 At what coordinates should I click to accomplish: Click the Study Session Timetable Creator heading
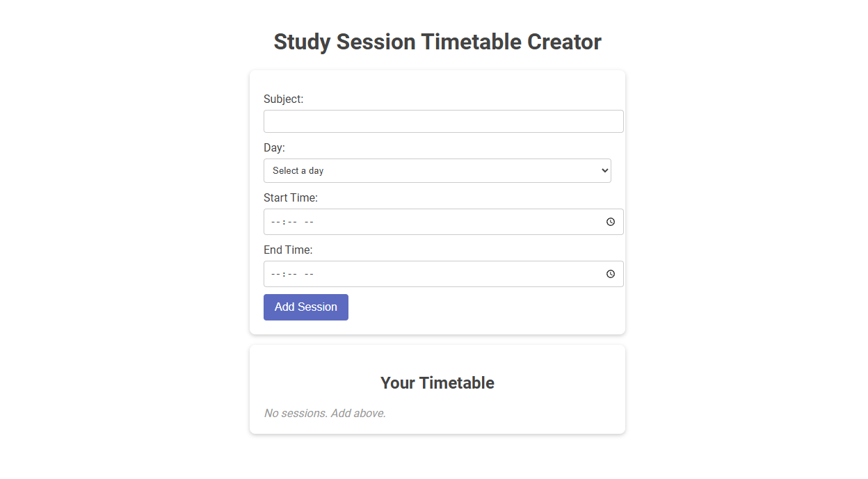pyautogui.click(x=437, y=42)
